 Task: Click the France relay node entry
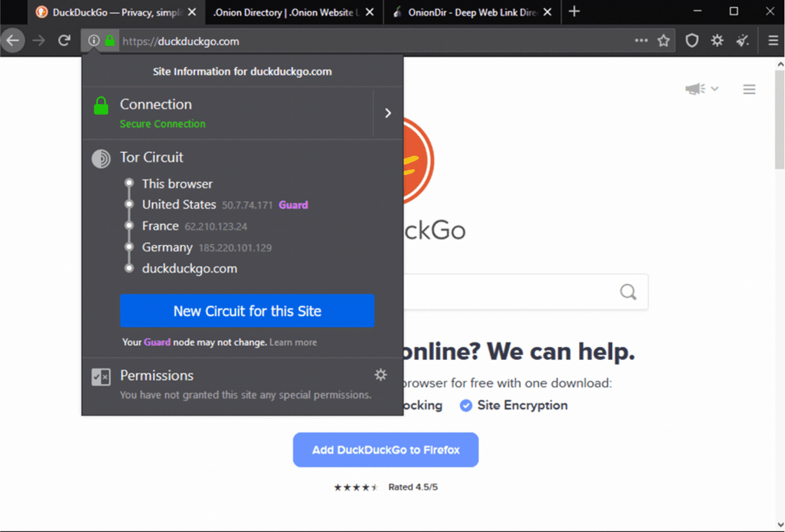pyautogui.click(x=194, y=226)
